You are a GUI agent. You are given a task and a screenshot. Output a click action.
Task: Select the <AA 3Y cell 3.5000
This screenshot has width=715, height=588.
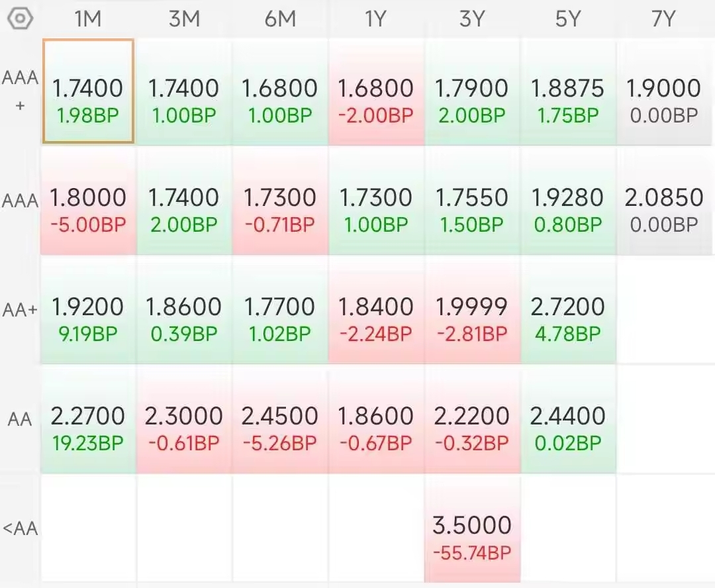(x=472, y=528)
